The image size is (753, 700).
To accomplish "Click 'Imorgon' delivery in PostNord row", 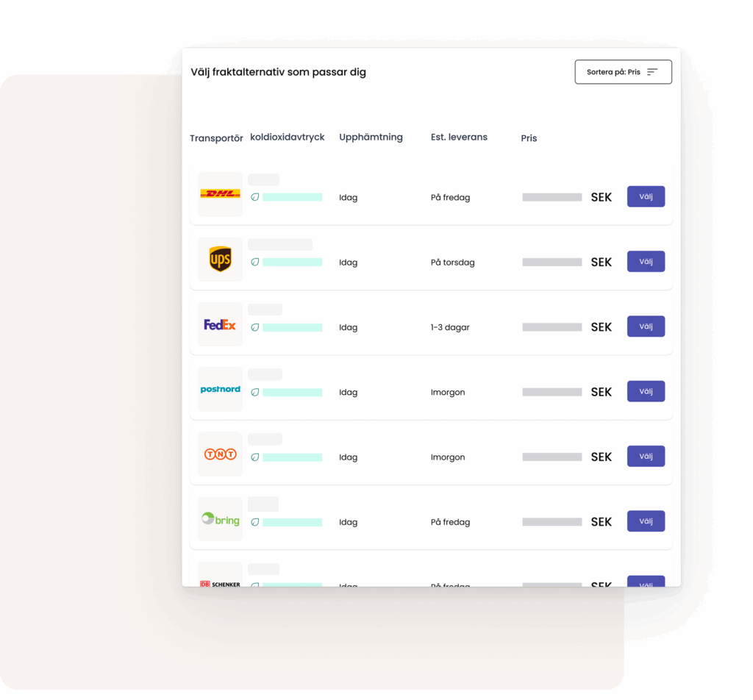I will (448, 392).
